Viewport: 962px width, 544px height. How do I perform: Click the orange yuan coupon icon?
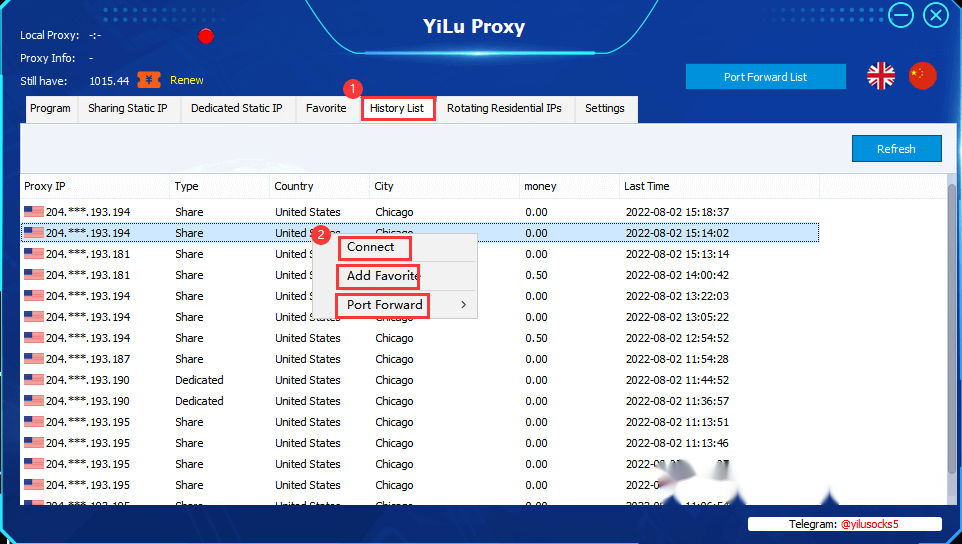click(x=148, y=80)
